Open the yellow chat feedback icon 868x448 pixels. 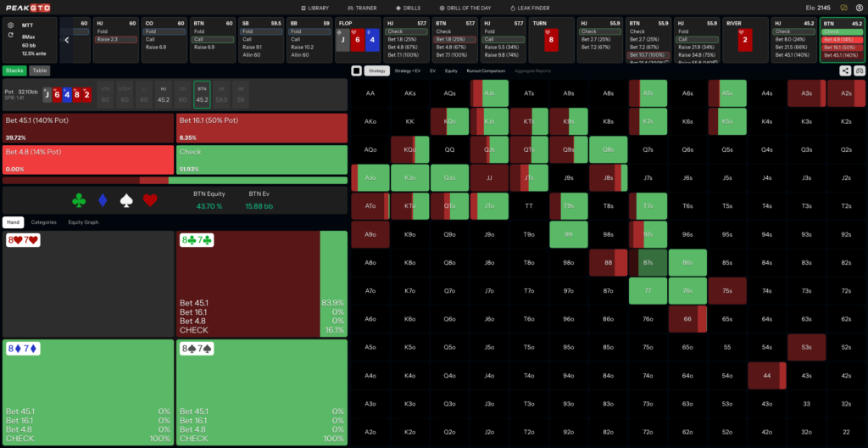point(843,8)
